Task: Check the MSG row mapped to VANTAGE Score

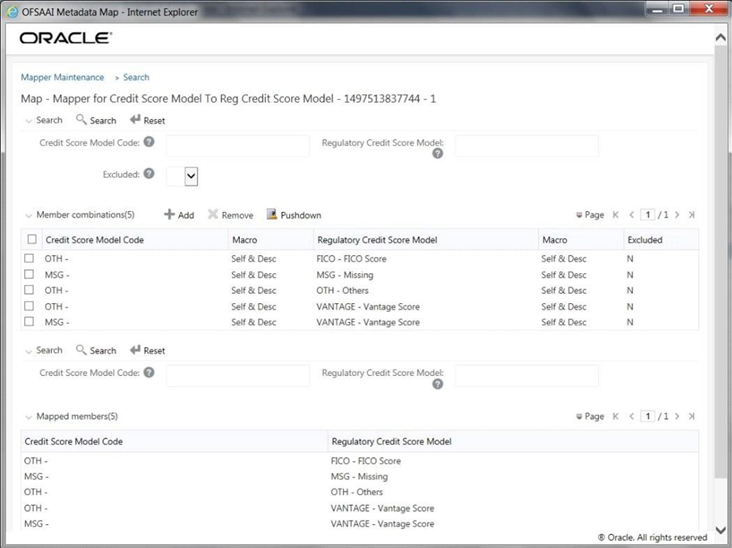Action: coord(29,322)
